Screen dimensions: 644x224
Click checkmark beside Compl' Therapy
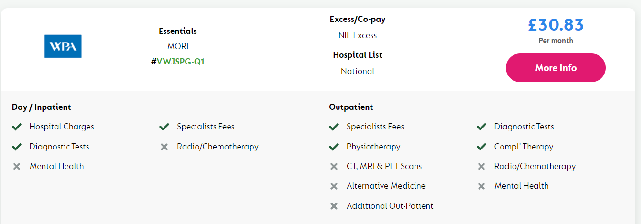(481, 147)
